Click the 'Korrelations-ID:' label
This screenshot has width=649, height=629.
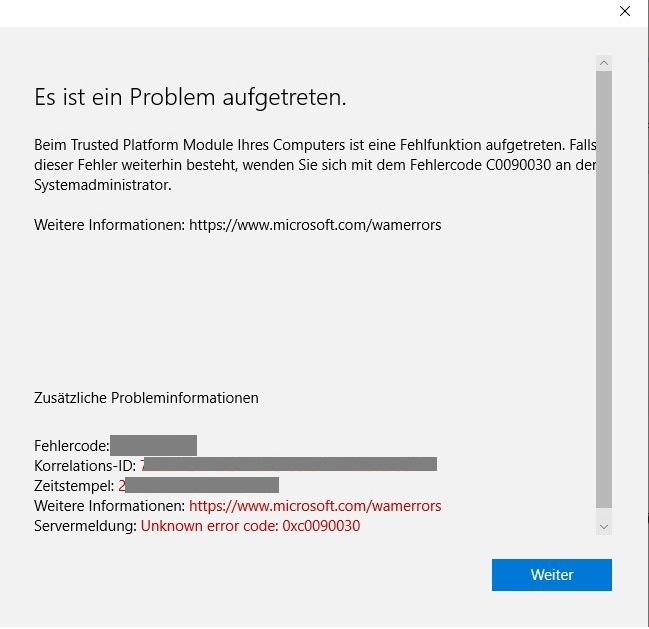[x=85, y=466]
